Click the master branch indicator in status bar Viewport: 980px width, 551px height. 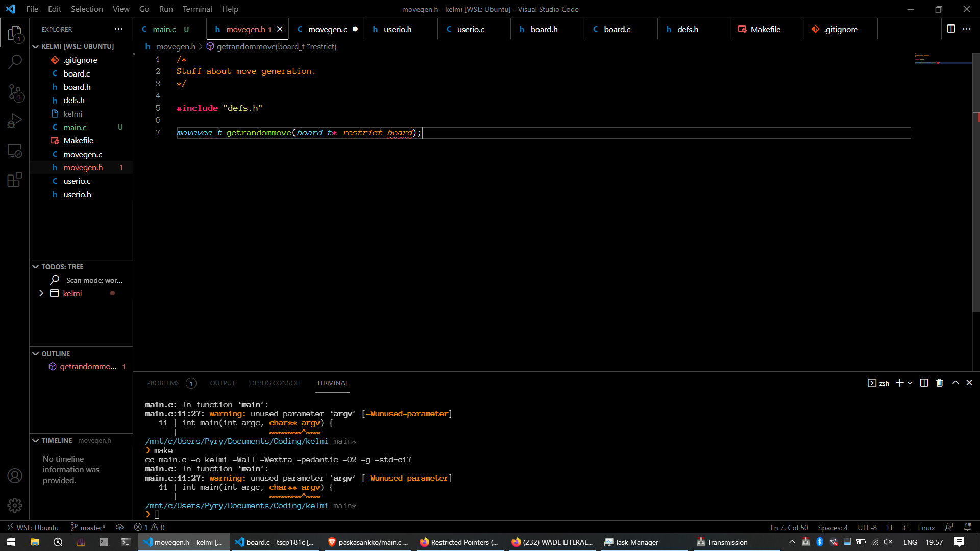[x=87, y=527]
